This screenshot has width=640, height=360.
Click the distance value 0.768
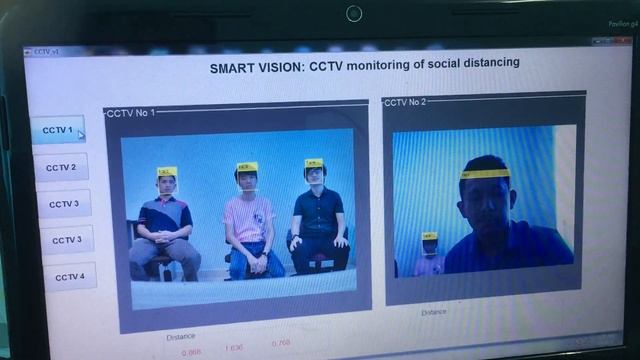[281, 343]
